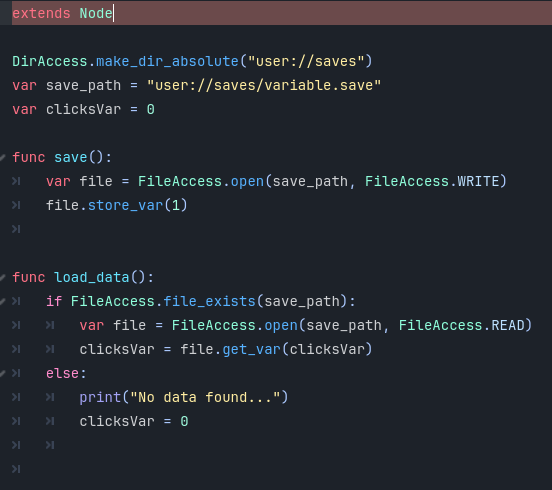
Task: Click the load_data function name
Action: pyautogui.click(x=92, y=277)
